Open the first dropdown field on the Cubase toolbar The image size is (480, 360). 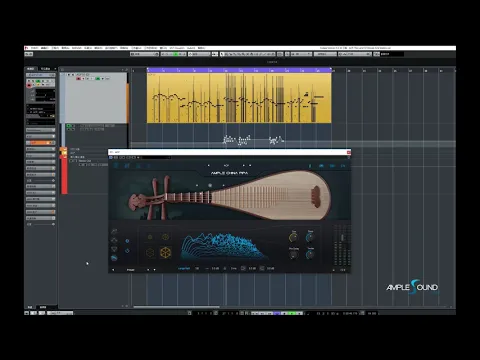click(145, 54)
